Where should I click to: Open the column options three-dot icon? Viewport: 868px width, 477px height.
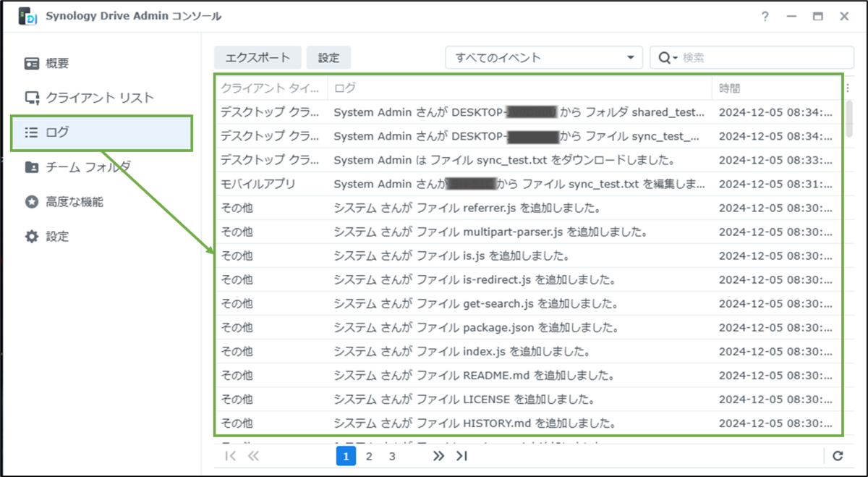coord(848,88)
